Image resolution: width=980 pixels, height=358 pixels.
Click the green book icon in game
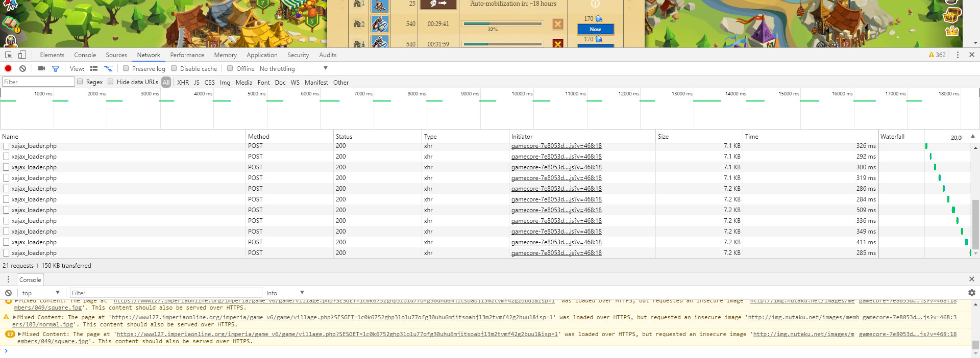pos(11,23)
